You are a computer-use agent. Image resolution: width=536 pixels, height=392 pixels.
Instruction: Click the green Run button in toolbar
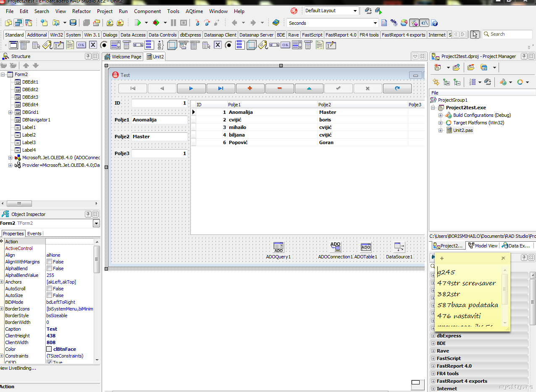coord(137,23)
